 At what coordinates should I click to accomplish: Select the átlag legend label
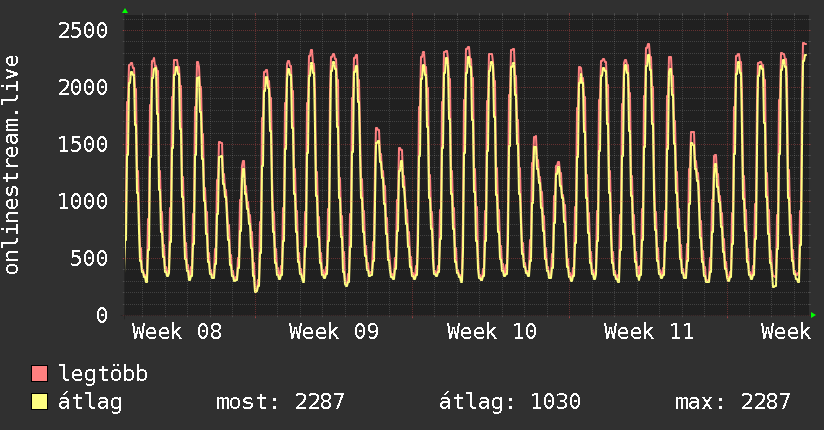tap(90, 402)
